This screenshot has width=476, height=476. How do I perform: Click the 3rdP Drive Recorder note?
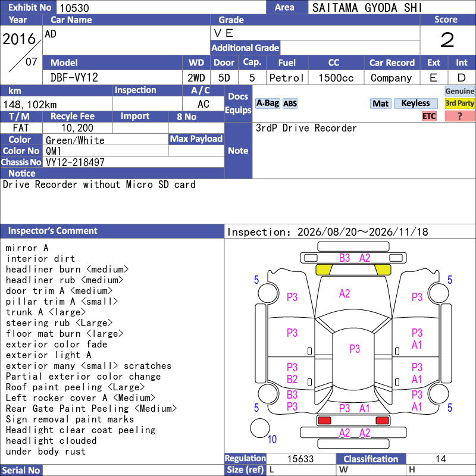pos(306,128)
